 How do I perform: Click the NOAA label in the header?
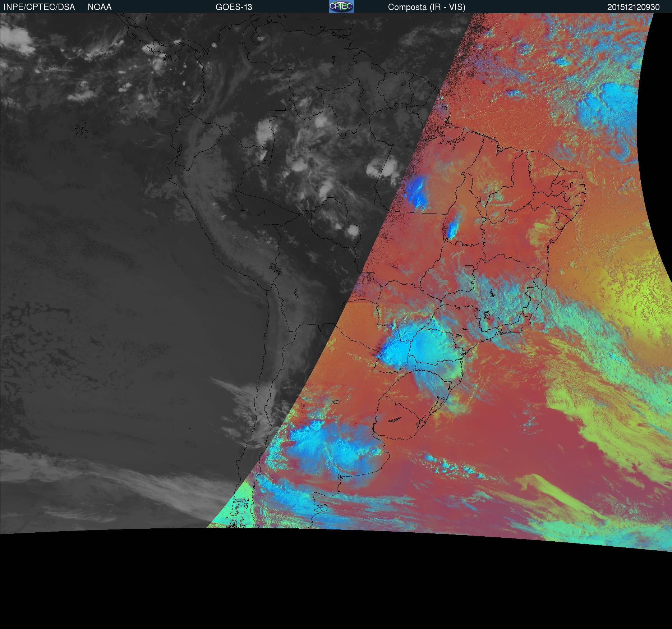point(100,7)
